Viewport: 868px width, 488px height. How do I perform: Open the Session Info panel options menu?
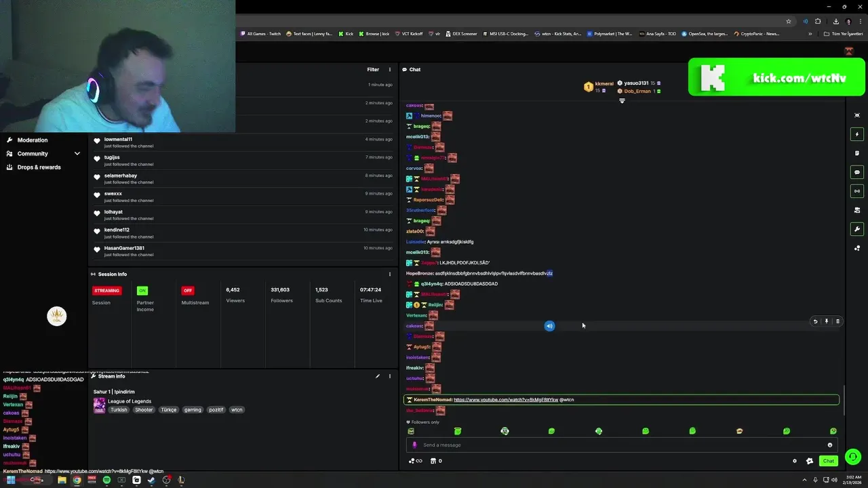(x=389, y=274)
